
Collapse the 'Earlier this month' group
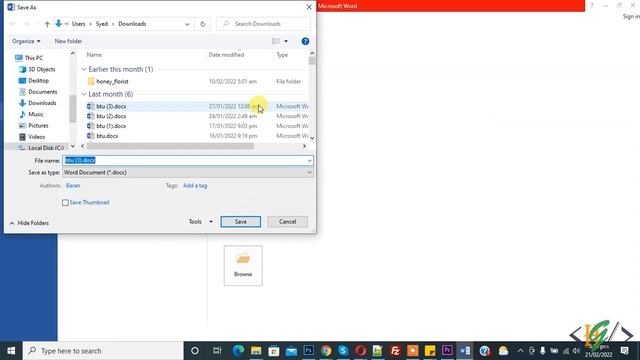(84, 69)
